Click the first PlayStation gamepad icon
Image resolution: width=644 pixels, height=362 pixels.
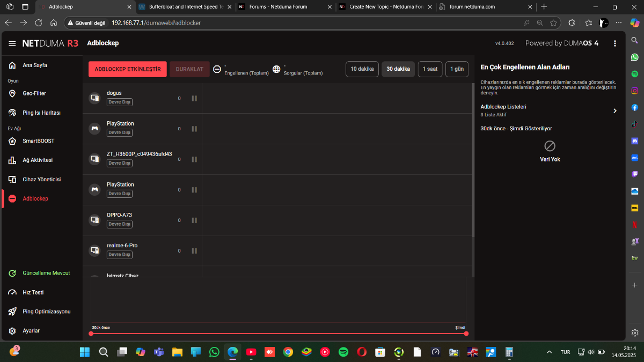[94, 129]
